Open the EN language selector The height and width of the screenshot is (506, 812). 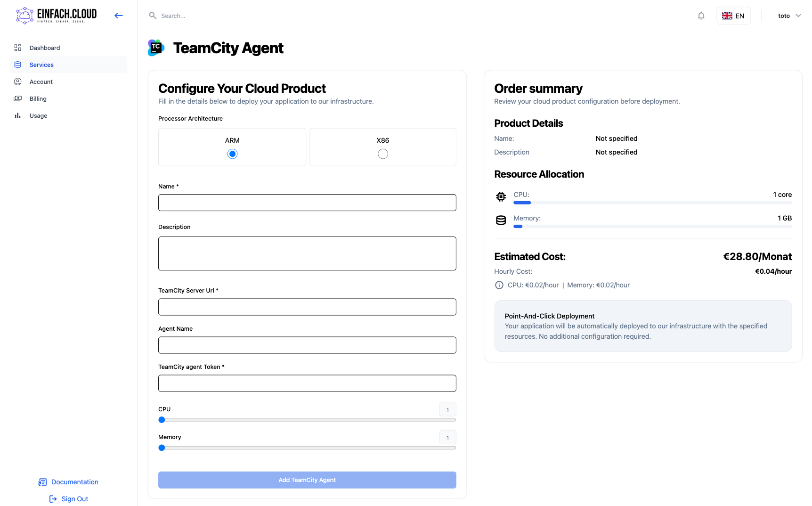(x=733, y=16)
